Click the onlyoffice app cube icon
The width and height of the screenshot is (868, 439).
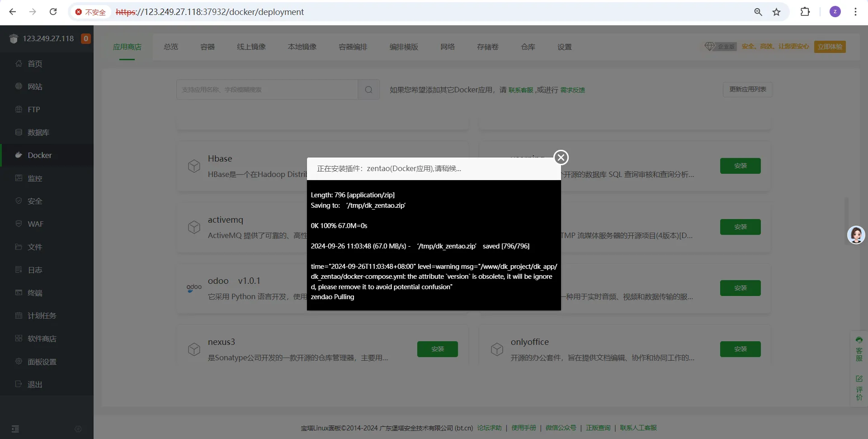[497, 349]
